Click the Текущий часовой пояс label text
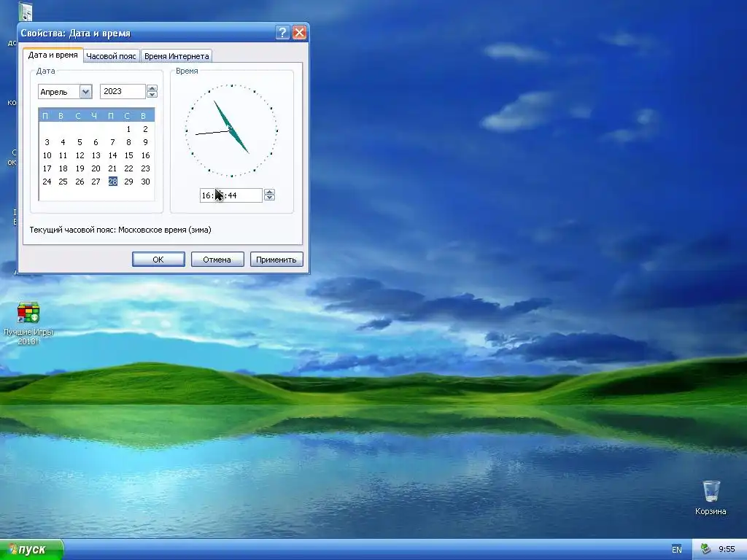747x560 pixels. click(x=120, y=230)
